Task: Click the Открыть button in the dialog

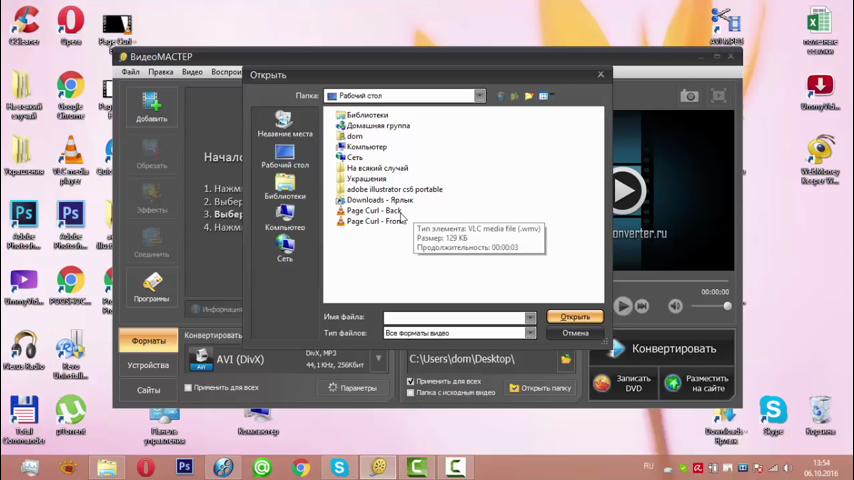Action: coord(575,317)
